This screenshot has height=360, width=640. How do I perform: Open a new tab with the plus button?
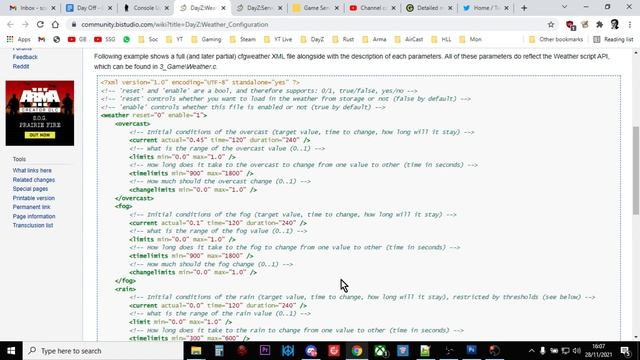524,8
